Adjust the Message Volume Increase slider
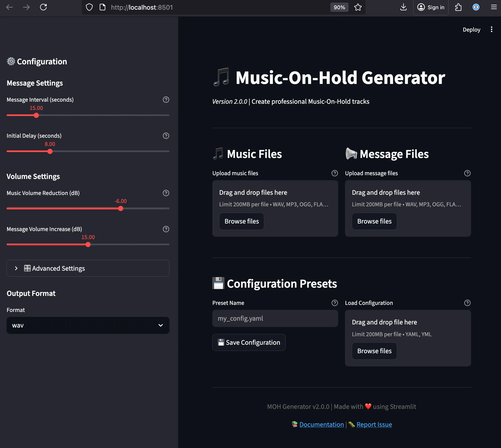The height and width of the screenshot is (448, 501). pyautogui.click(x=88, y=245)
